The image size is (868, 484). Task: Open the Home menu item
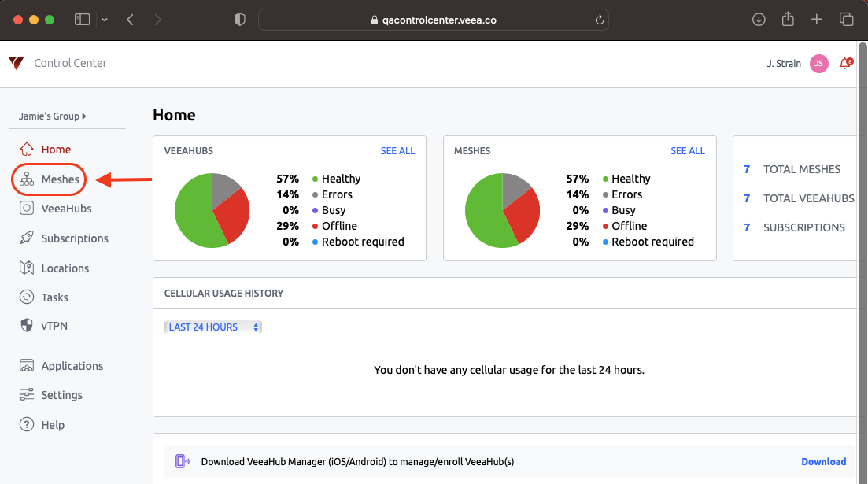tap(56, 150)
